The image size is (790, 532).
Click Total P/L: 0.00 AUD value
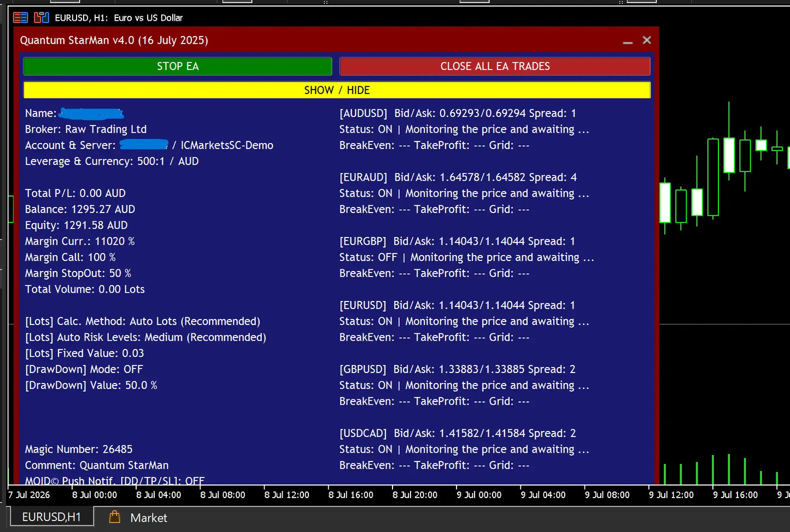click(x=75, y=193)
